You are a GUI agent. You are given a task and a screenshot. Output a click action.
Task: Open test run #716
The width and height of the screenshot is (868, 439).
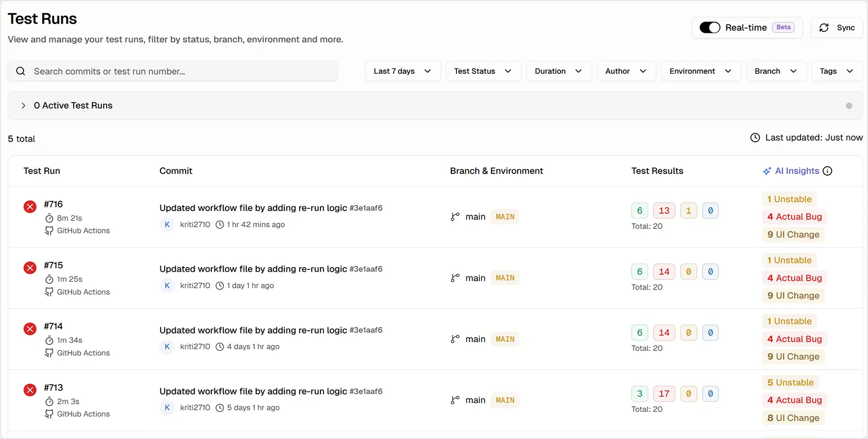click(x=53, y=204)
